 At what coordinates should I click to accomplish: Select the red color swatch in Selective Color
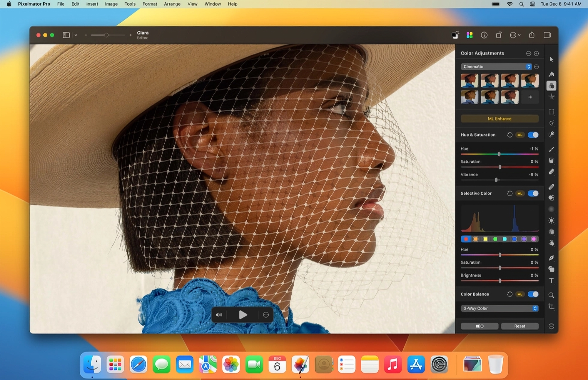coord(466,239)
